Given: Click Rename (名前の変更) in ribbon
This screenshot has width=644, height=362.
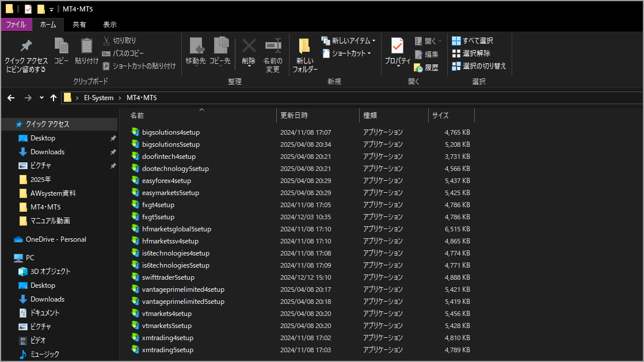Looking at the screenshot, I should click(x=273, y=56).
